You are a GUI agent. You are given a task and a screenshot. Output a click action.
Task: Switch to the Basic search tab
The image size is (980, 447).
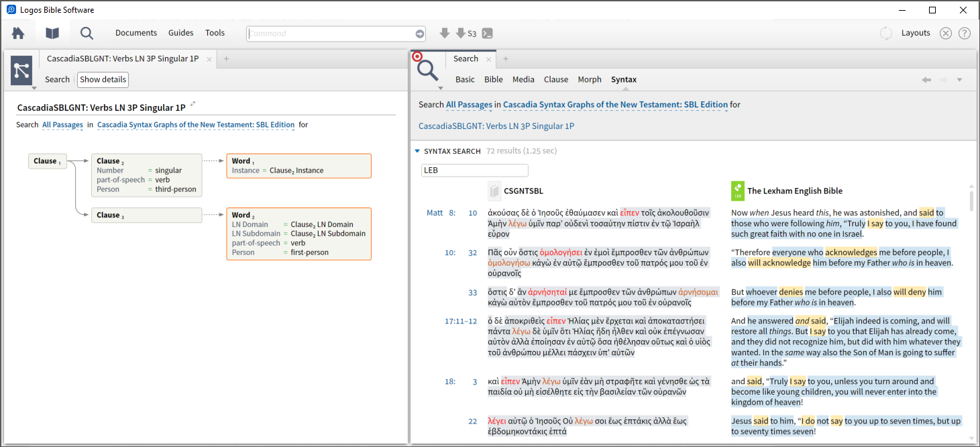(465, 79)
